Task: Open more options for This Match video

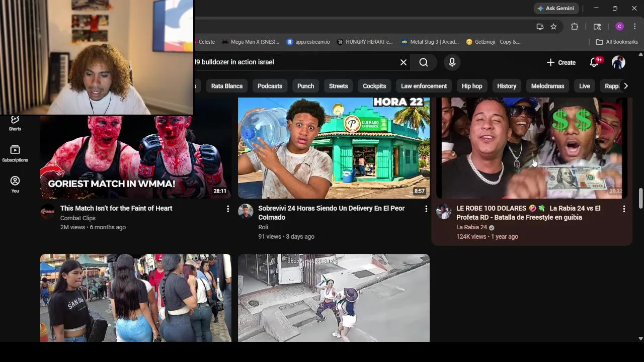Action: 228,209
